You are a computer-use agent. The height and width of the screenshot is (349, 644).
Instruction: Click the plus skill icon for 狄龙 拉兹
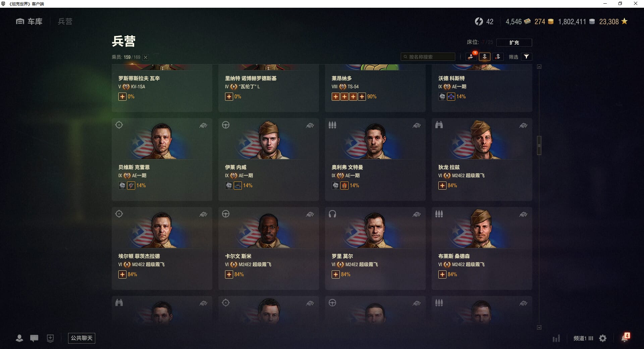tap(442, 186)
